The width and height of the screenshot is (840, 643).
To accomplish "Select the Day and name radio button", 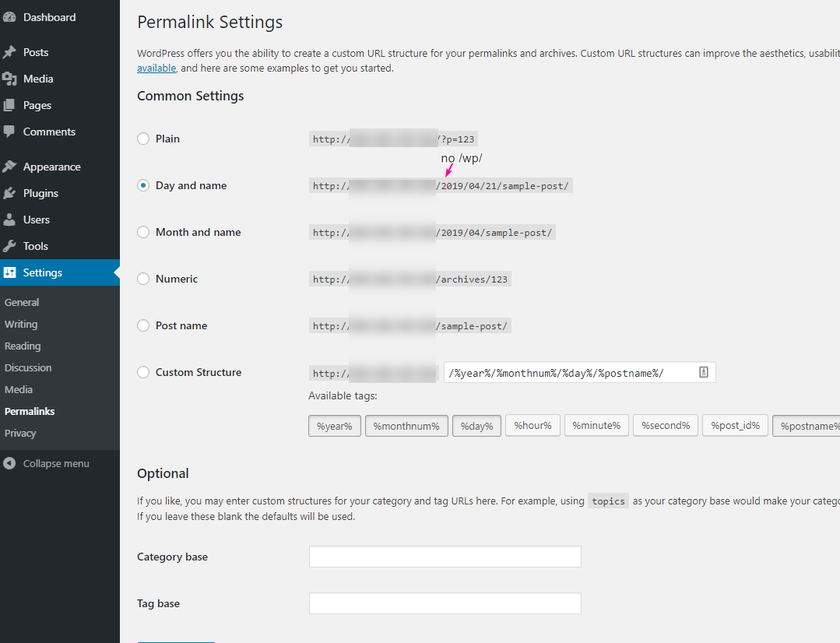I will point(143,185).
